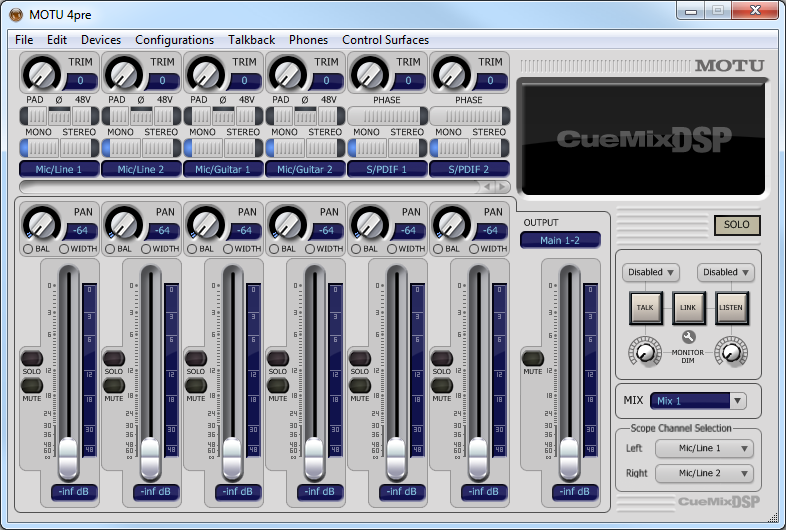Click the Mic/Line 1 PAN knob
This screenshot has width=786, height=530.
click(x=42, y=224)
